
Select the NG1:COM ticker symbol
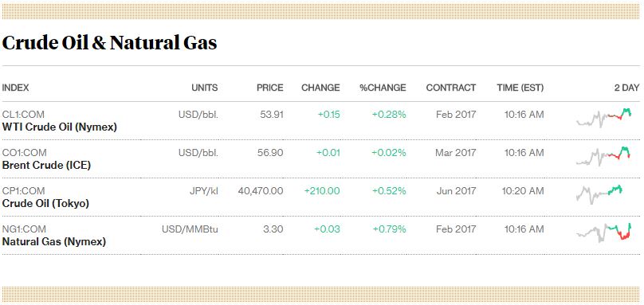click(x=24, y=229)
